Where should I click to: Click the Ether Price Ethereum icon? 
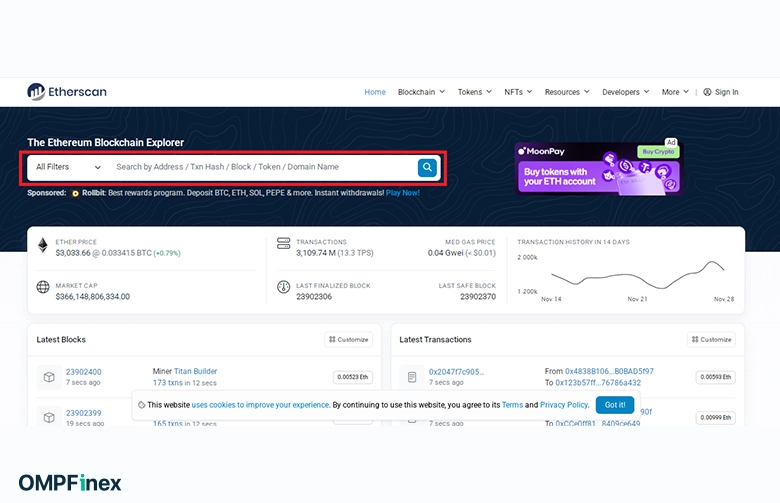click(x=43, y=245)
